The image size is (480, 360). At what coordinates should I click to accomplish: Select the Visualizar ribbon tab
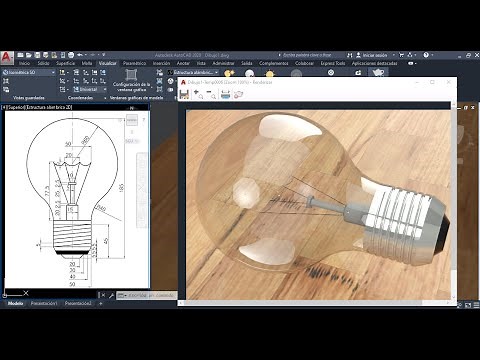tap(107, 63)
